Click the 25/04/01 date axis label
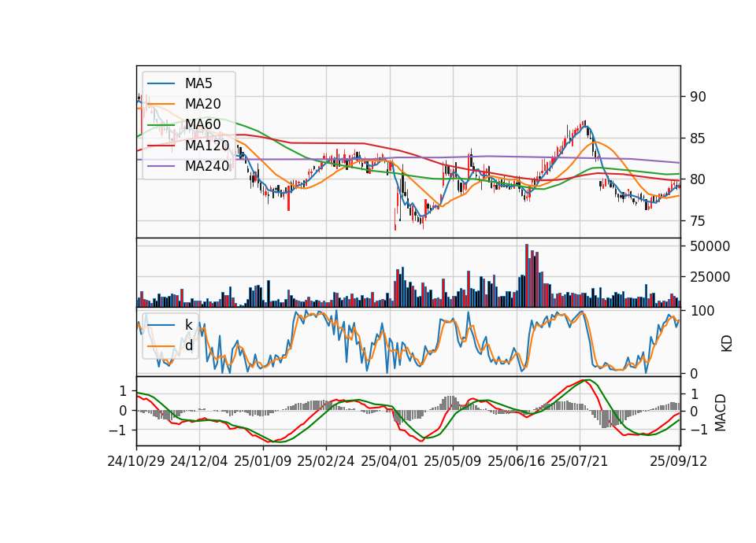The height and width of the screenshot is (543, 756). tap(390, 461)
